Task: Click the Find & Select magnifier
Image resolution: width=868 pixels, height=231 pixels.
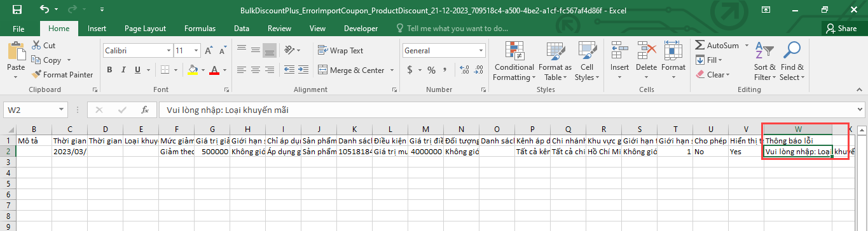Action: coord(792,50)
